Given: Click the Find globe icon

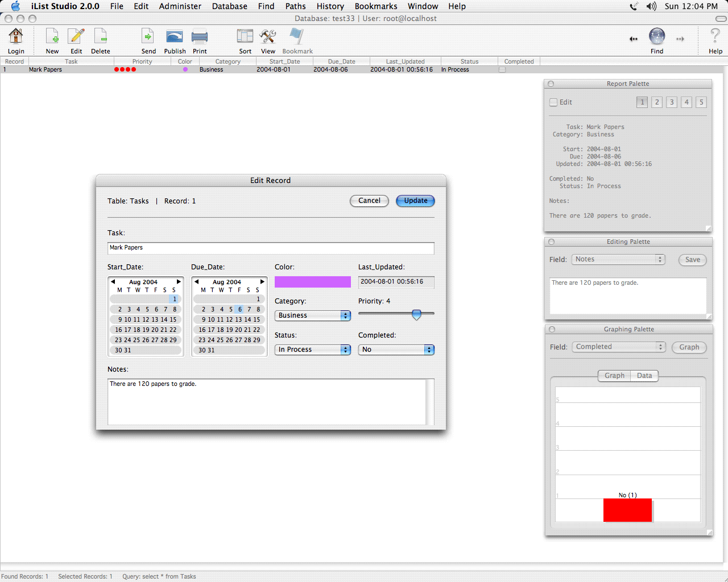Looking at the screenshot, I should (657, 38).
